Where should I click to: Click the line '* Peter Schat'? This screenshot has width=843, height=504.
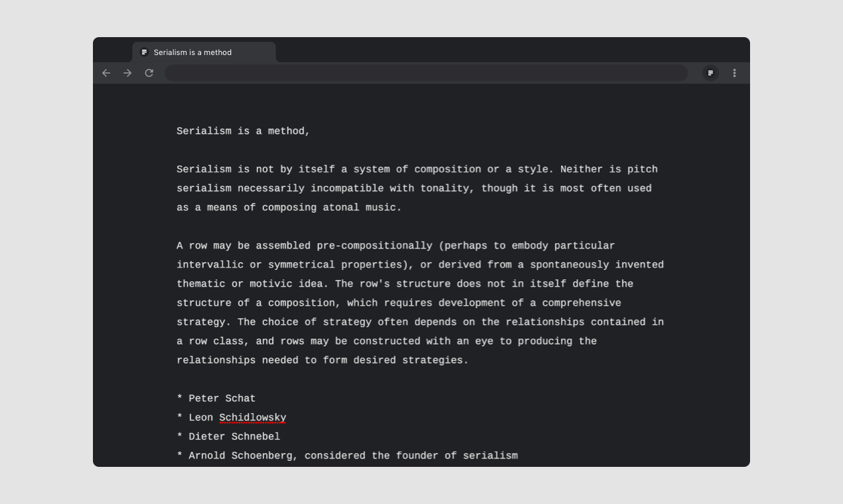pyautogui.click(x=216, y=399)
